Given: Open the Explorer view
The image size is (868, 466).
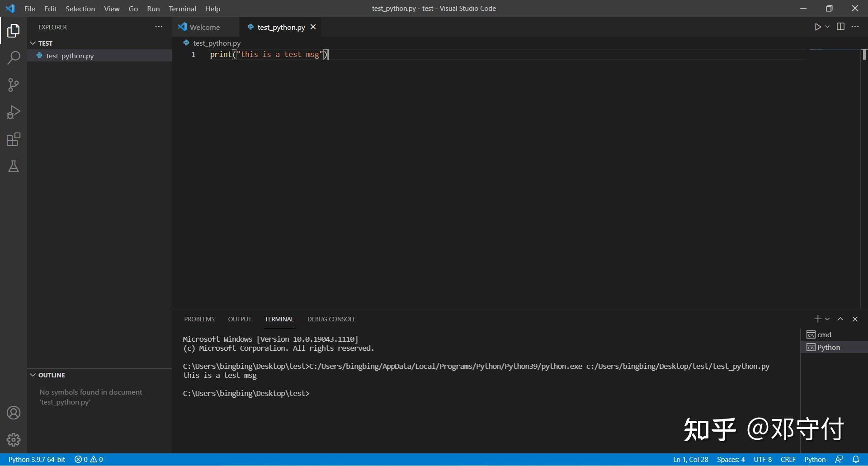Looking at the screenshot, I should [x=13, y=31].
